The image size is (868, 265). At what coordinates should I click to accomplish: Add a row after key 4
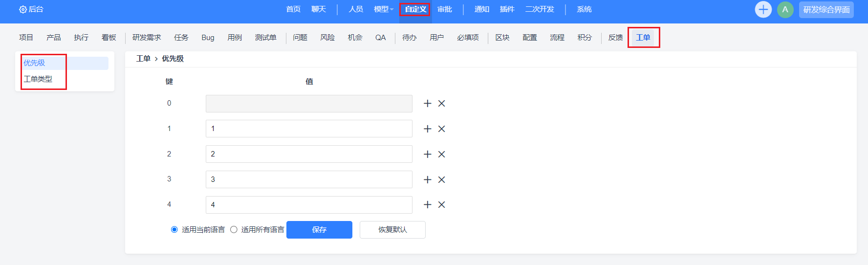(428, 205)
